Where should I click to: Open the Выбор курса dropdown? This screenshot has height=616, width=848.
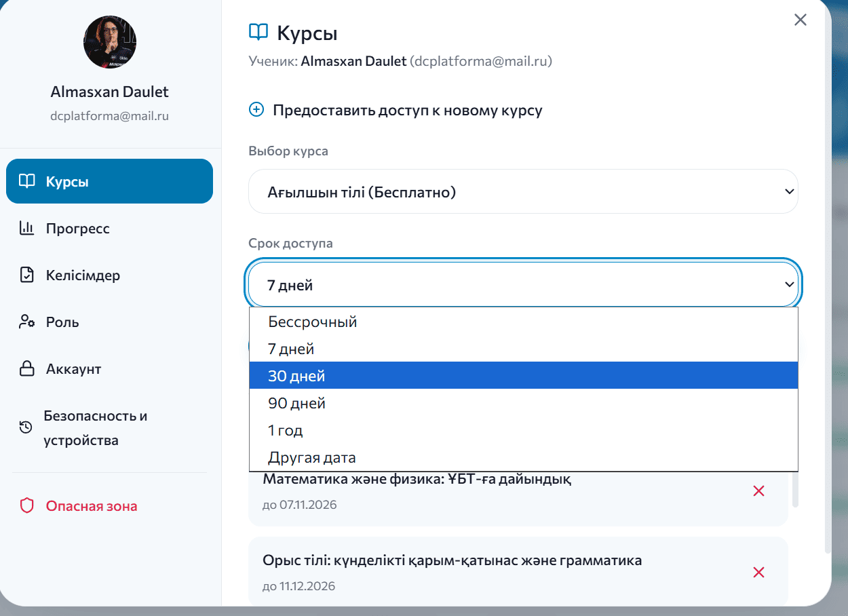(x=523, y=191)
